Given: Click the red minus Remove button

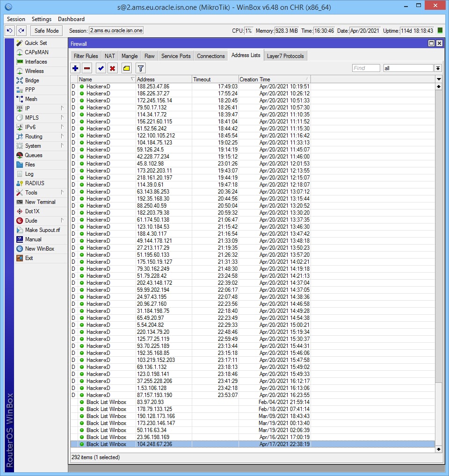Looking at the screenshot, I should (87, 68).
